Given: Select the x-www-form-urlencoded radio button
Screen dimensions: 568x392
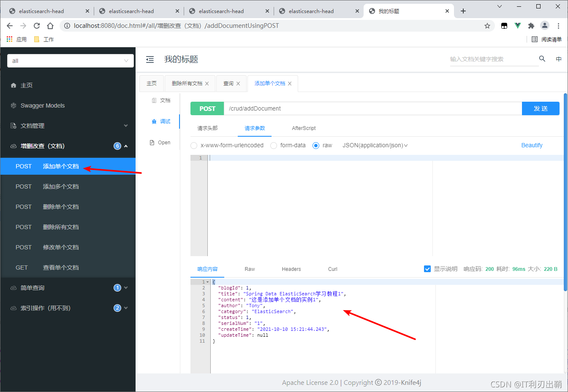Looking at the screenshot, I should [194, 145].
